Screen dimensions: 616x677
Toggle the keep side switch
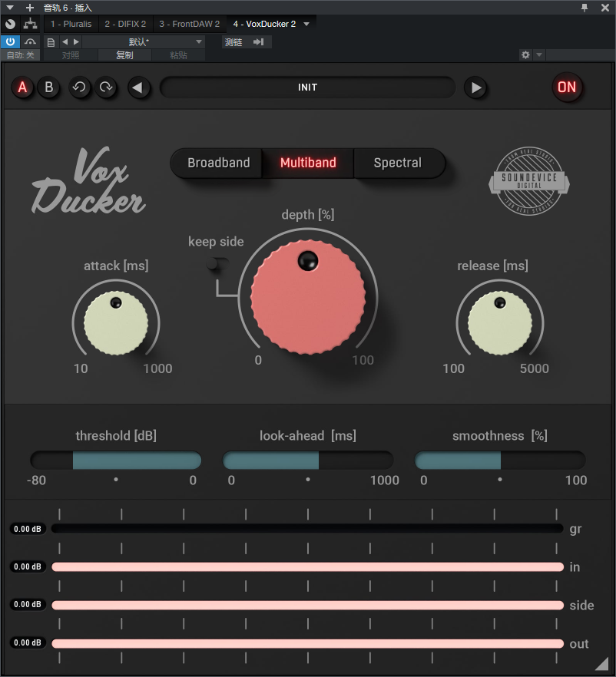(217, 263)
